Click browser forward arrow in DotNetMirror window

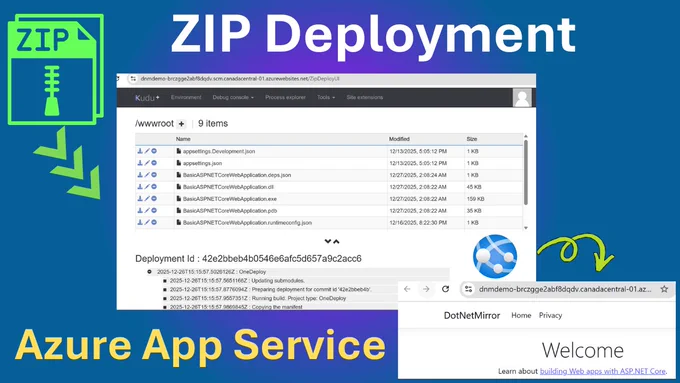pyautogui.click(x=426, y=289)
